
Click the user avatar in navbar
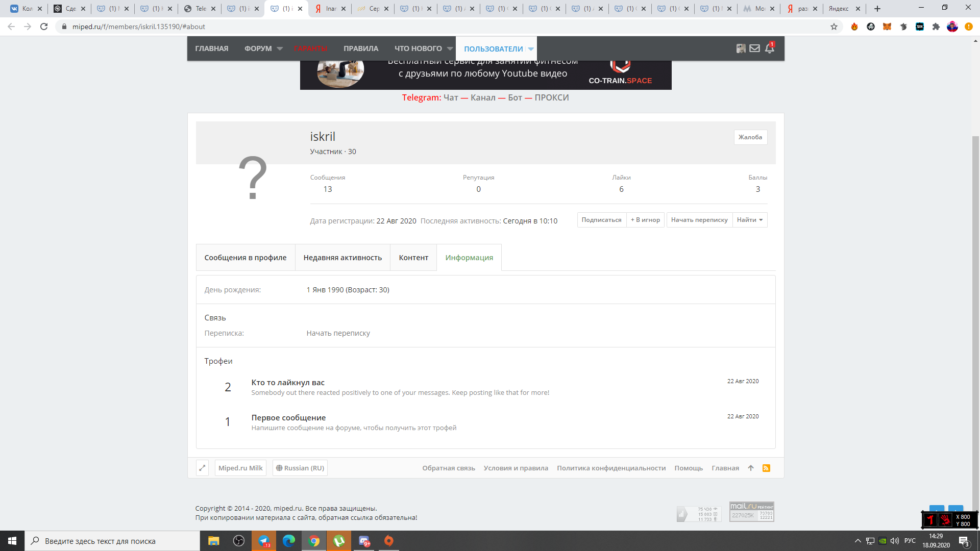click(x=741, y=48)
